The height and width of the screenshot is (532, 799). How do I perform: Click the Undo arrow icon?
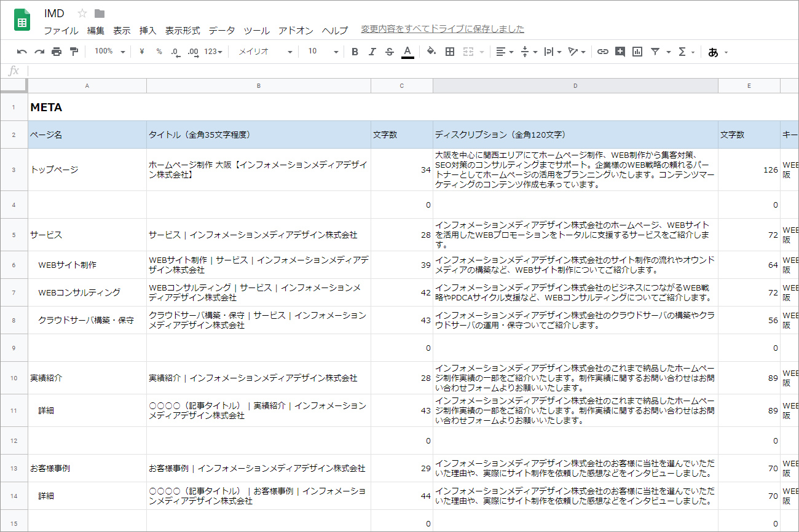tap(22, 52)
